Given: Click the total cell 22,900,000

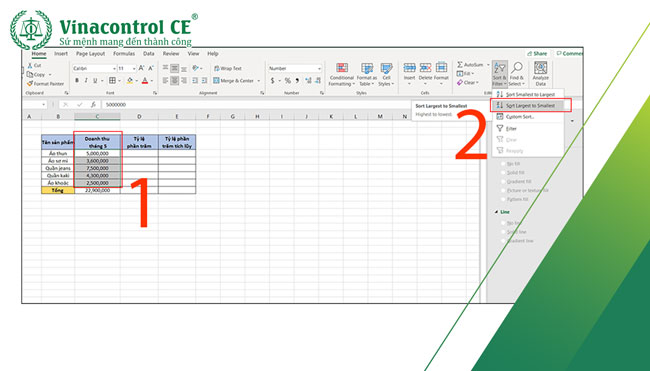Looking at the screenshot, I should coord(97,190).
